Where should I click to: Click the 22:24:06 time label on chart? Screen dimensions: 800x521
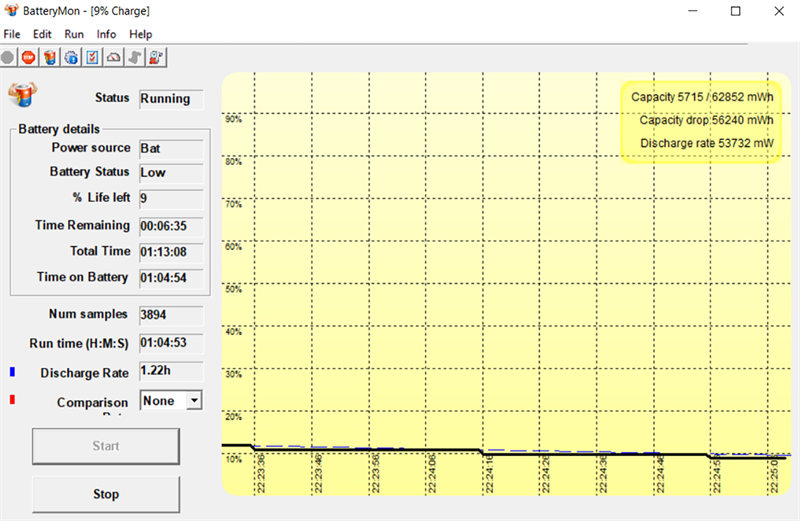pos(432,474)
